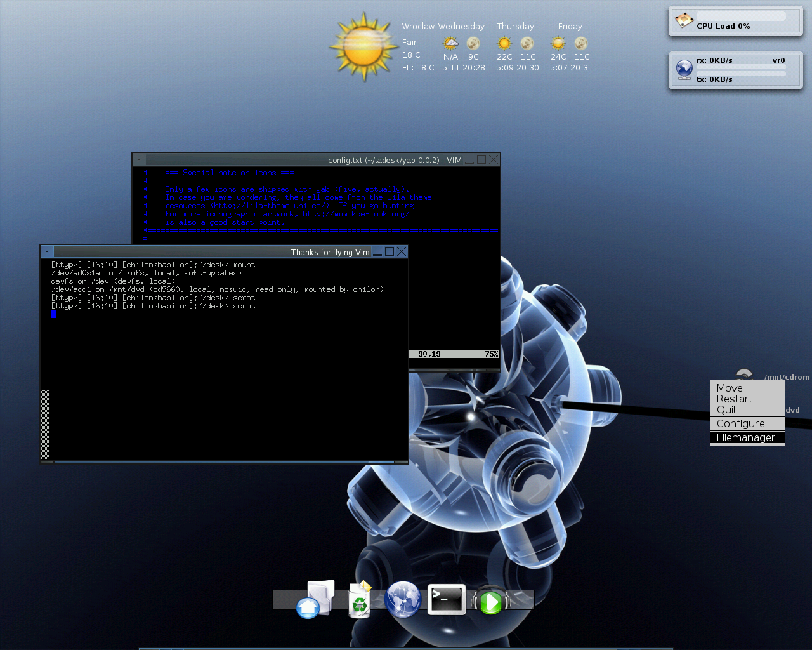Click the terminal's left-side scrollbar thumb
The width and height of the screenshot is (812, 650).
pos(45,423)
